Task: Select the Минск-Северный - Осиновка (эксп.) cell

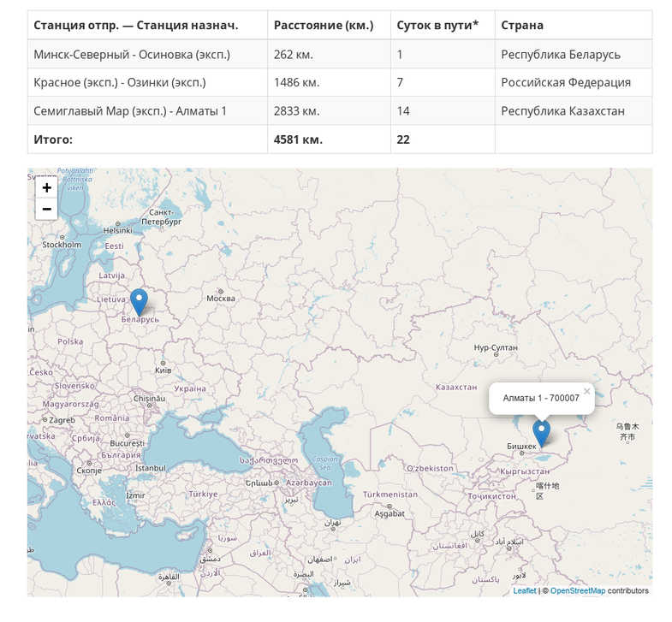Action: click(x=147, y=54)
